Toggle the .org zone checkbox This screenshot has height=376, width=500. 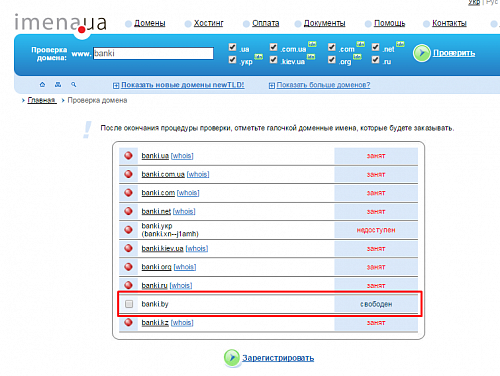click(331, 60)
